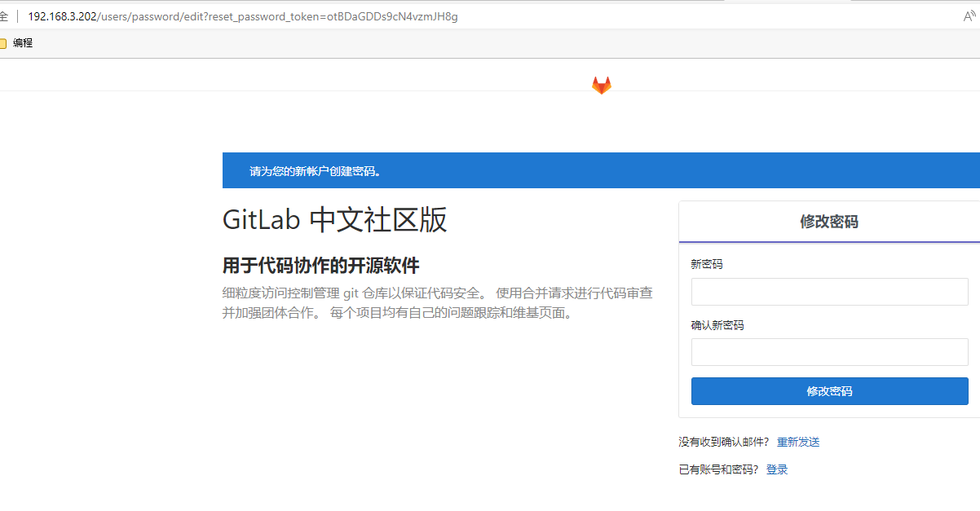This screenshot has height=511, width=980.
Task: Click the text 已有账号和密码?
Action: point(718,469)
